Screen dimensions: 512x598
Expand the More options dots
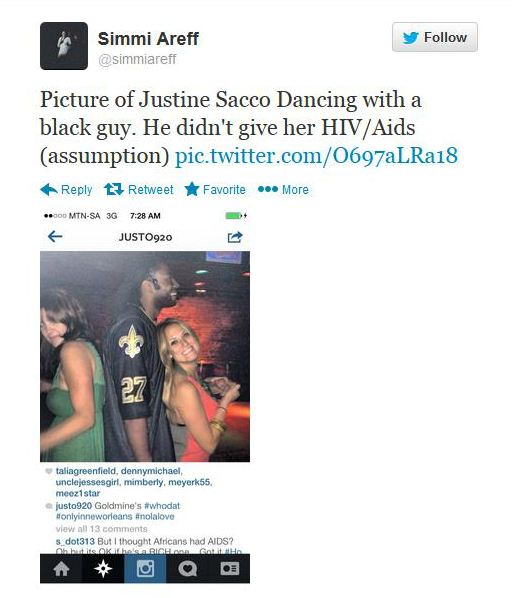pos(268,189)
